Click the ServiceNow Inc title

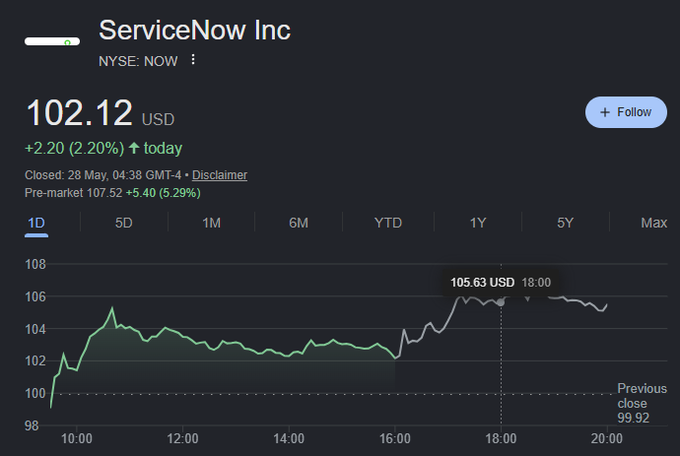click(x=195, y=30)
